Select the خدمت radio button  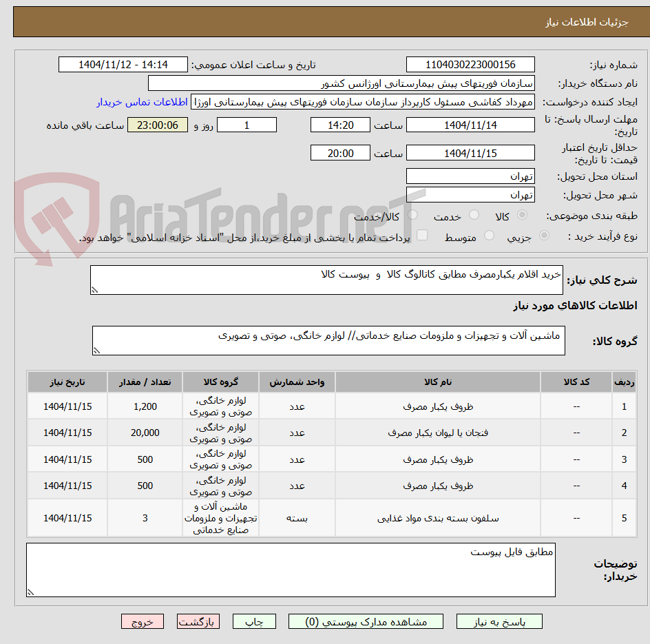click(x=474, y=215)
